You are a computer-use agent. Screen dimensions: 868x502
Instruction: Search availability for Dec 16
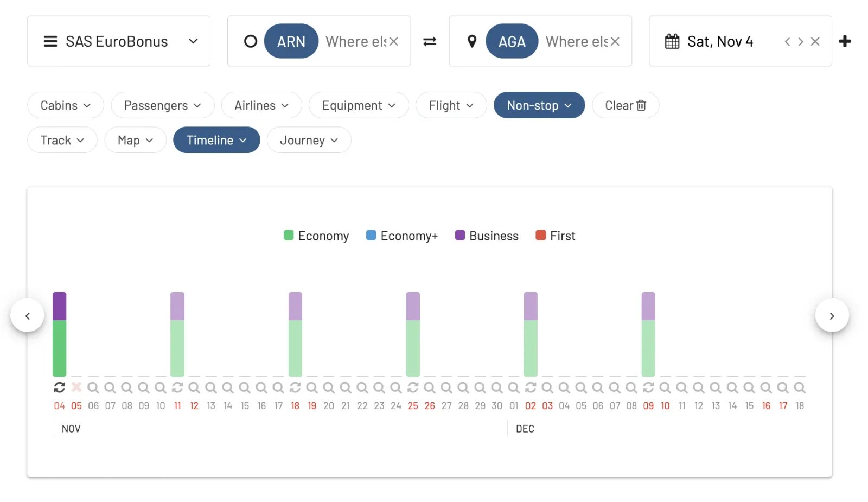(766, 387)
